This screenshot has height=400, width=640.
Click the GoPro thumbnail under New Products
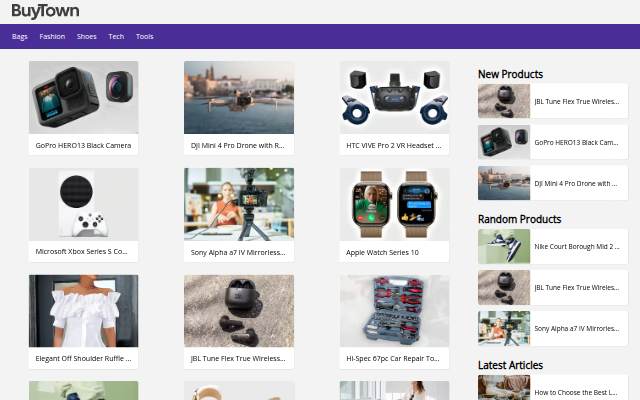tap(504, 142)
